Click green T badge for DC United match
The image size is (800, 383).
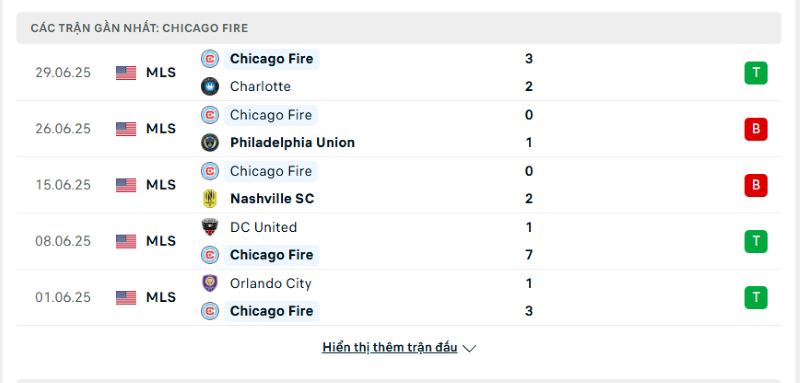pyautogui.click(x=756, y=241)
